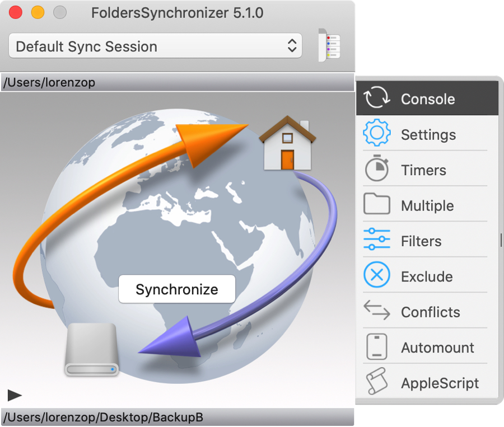Open the Exclude section
This screenshot has width=504, height=427.
tap(427, 276)
